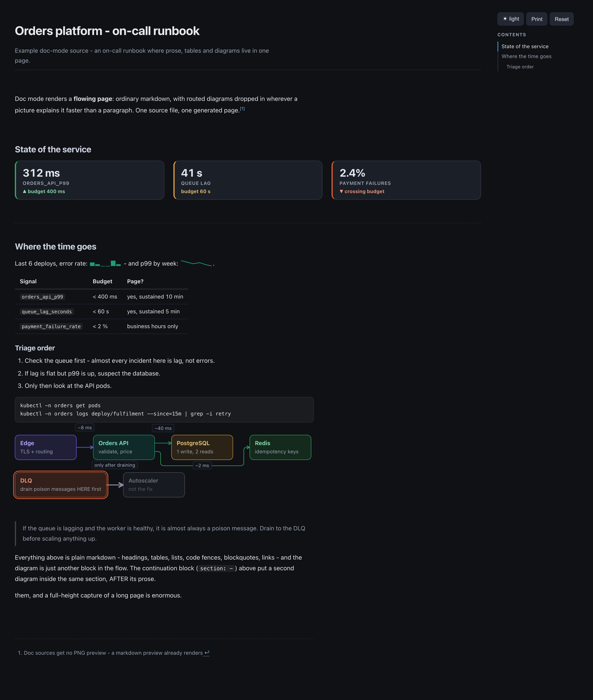Click triage step 2 about suspecting database

coord(92,373)
